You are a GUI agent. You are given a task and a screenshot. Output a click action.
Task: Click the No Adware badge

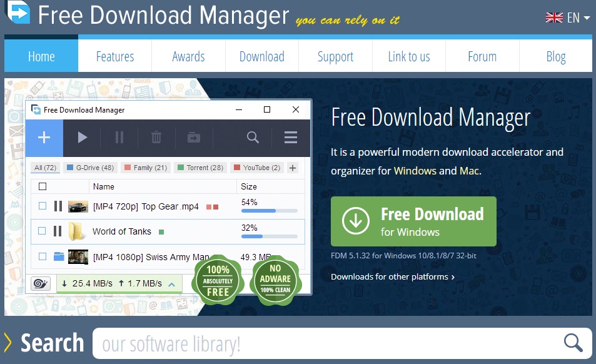pos(275,280)
